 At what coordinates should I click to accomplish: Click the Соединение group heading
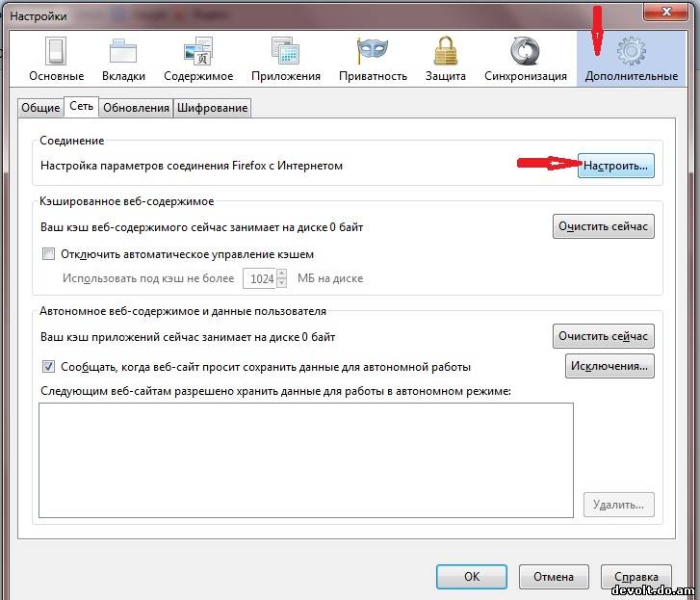point(72,141)
